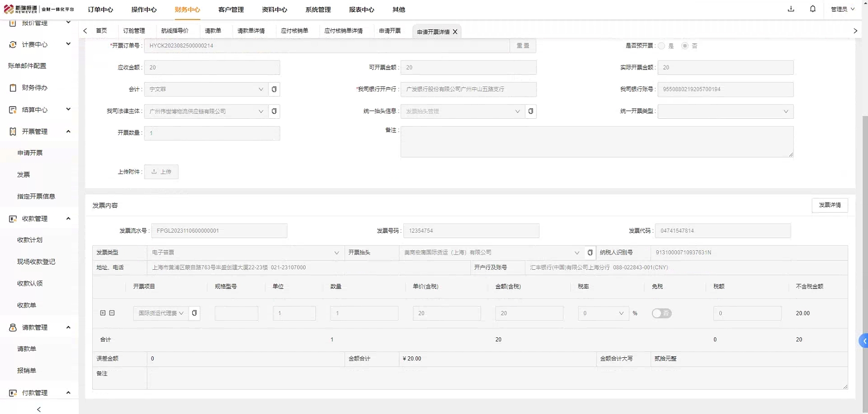This screenshot has width=868, height=414.
Task: Click the 计费中心 sidebar icon
Action: pos(13,44)
